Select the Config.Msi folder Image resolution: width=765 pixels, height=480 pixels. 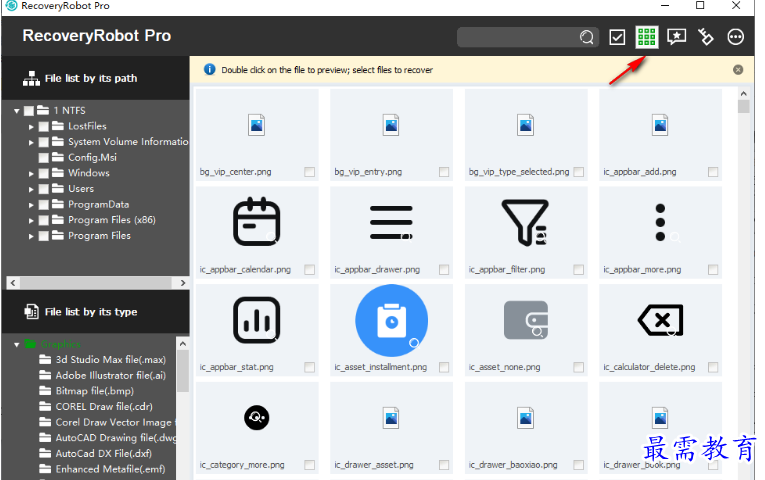click(92, 157)
